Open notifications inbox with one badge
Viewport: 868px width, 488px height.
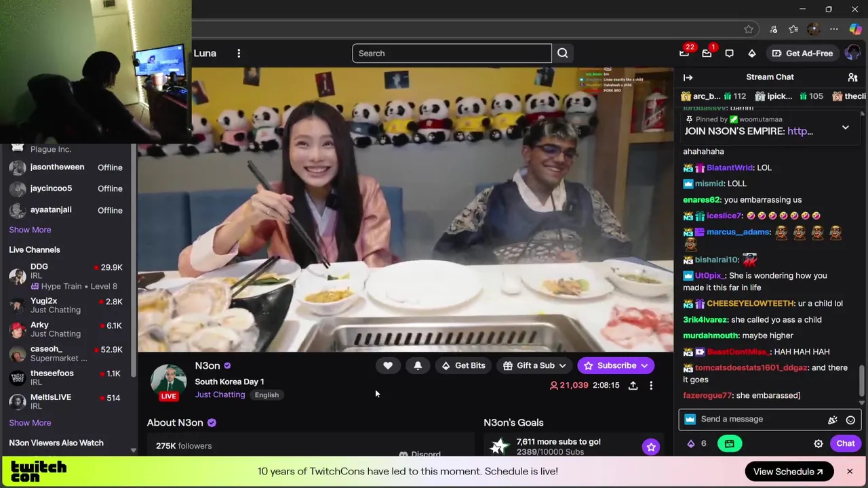[x=707, y=54]
